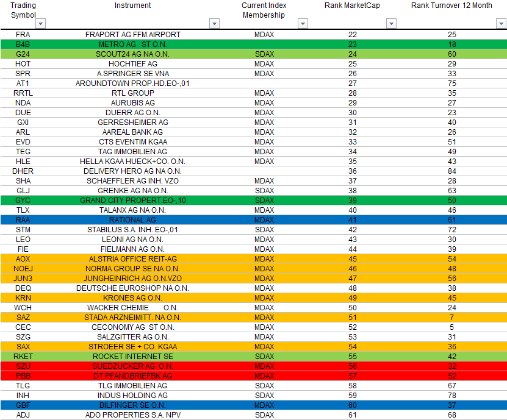The height and width of the screenshot is (420, 507).
Task: Select TALANX AG NA O.N. cell
Action: 133,210
